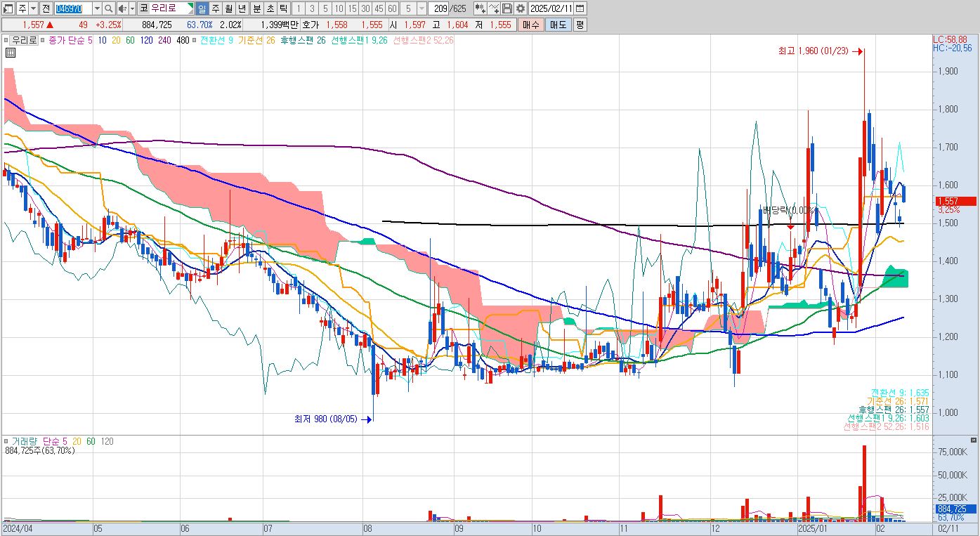This screenshot has height=536, width=980.
Task: Switch to 월 (monthly) period
Action: tap(228, 8)
